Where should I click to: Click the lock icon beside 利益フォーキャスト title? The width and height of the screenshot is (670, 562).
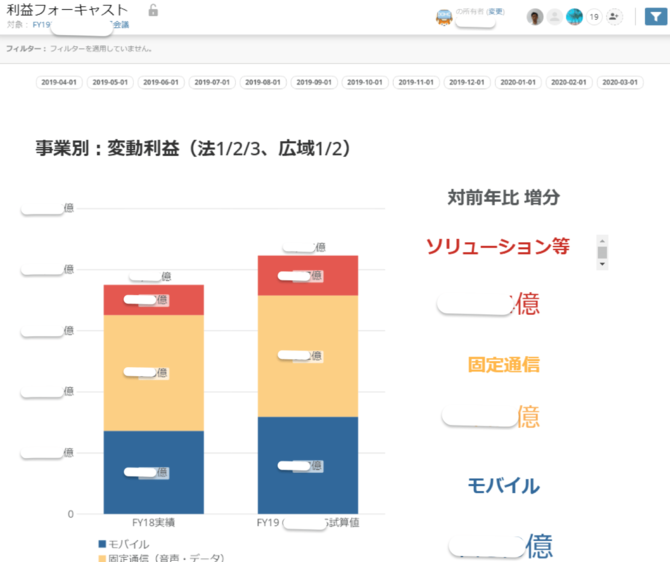point(153,10)
